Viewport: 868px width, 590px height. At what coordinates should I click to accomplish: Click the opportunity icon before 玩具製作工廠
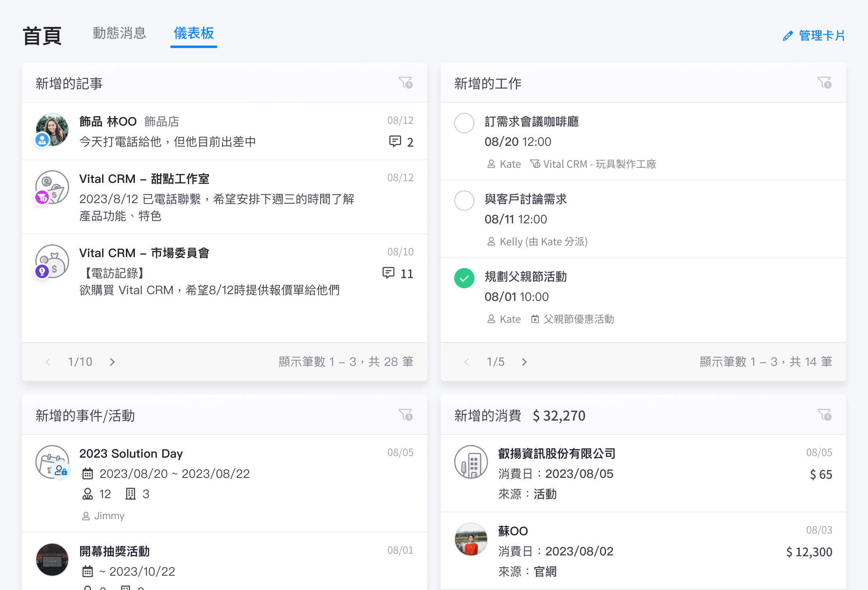click(535, 164)
